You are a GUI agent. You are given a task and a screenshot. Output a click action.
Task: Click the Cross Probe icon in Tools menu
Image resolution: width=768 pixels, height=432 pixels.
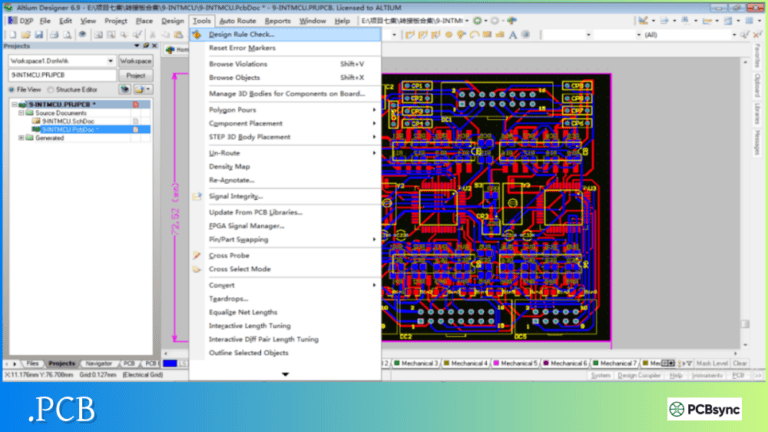point(197,255)
